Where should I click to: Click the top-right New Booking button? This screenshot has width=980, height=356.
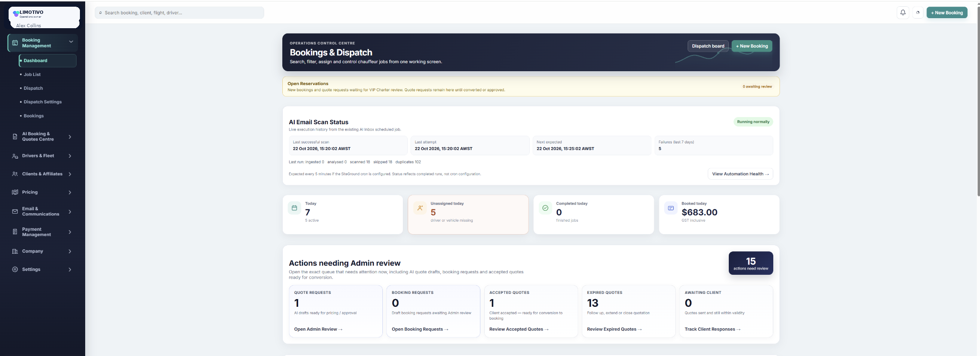[x=947, y=13]
